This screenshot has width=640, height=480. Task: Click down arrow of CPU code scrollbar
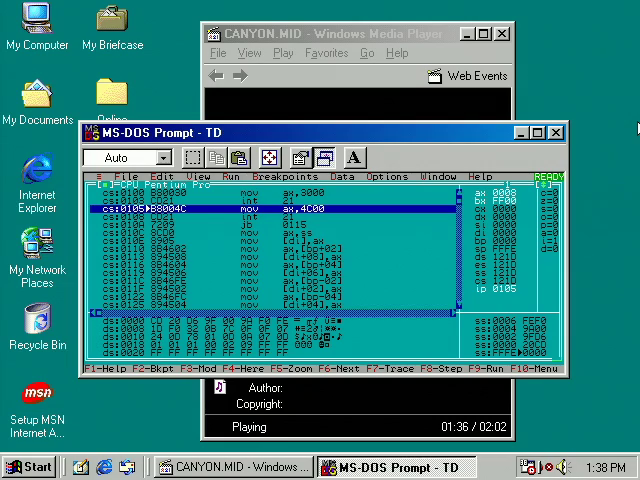click(x=459, y=305)
